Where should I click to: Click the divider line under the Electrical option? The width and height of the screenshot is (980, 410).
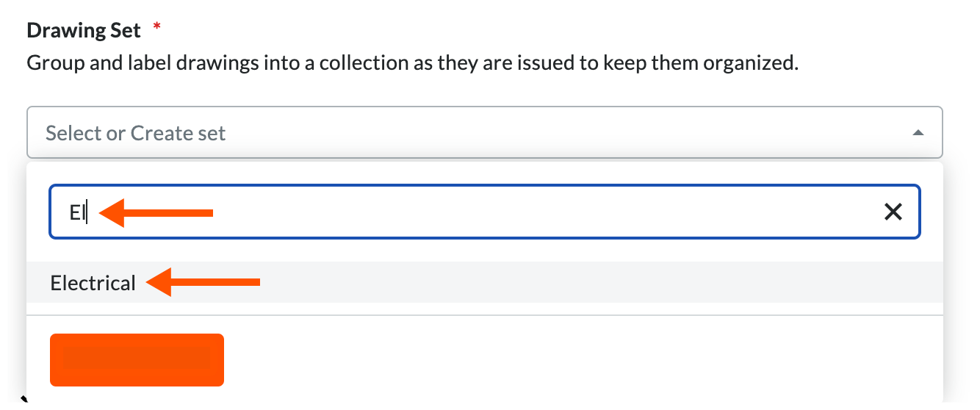[484, 316]
